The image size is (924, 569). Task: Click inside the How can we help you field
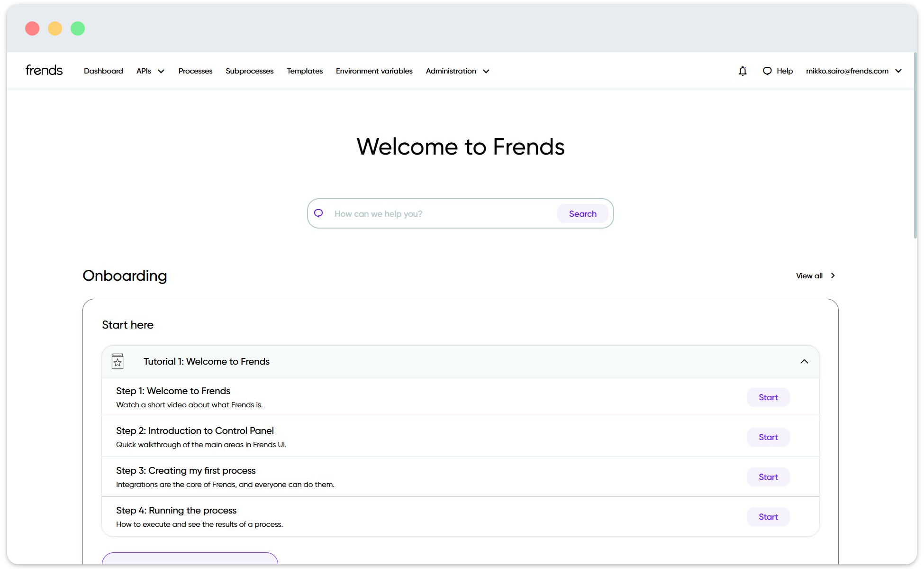pyautogui.click(x=426, y=213)
